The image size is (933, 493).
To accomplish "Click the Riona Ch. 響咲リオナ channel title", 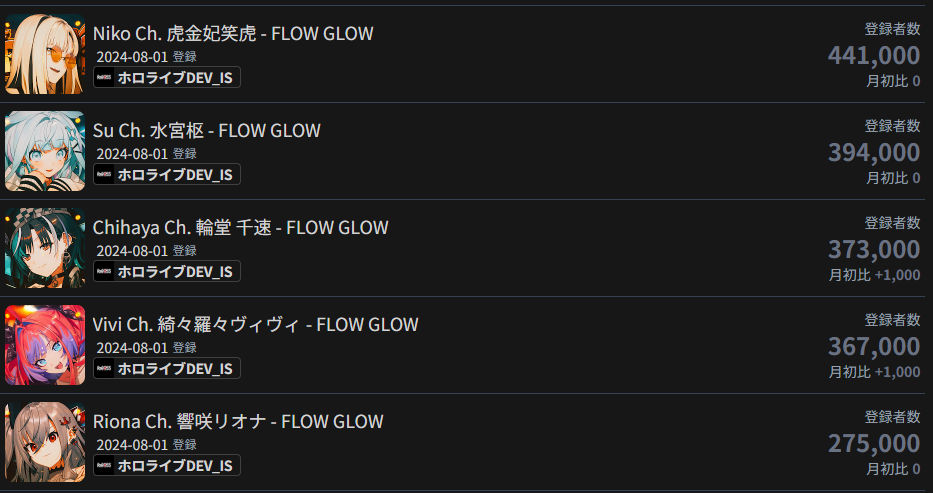I will 238,421.
